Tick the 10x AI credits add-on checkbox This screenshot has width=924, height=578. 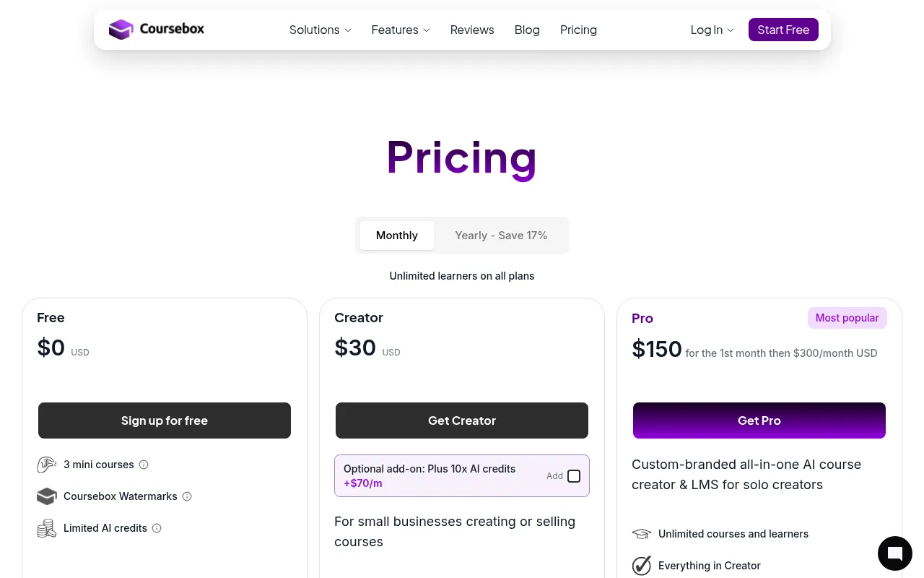coord(574,476)
